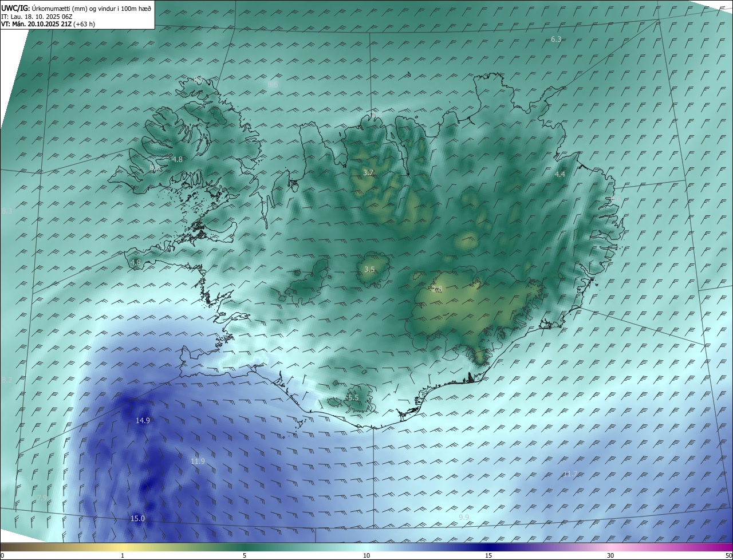Click the 3.5 value on Hofsjökull glacier
The height and width of the screenshot is (560, 733).
(369, 269)
